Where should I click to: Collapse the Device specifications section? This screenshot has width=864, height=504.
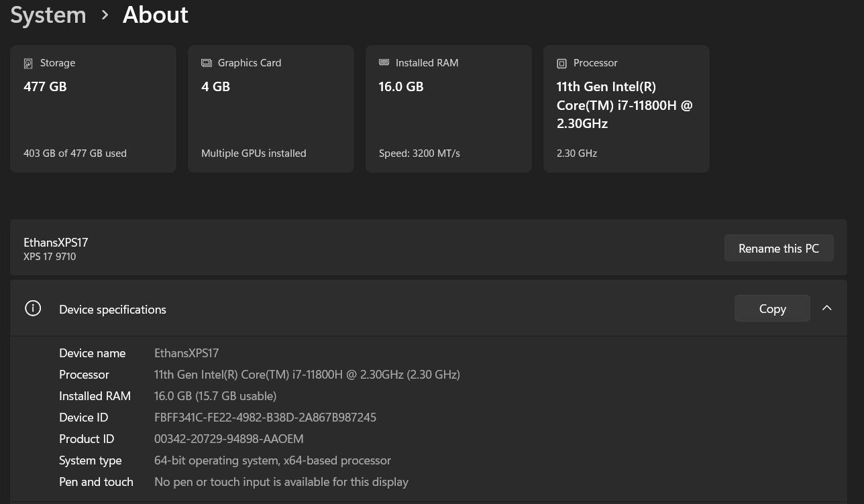(x=826, y=308)
